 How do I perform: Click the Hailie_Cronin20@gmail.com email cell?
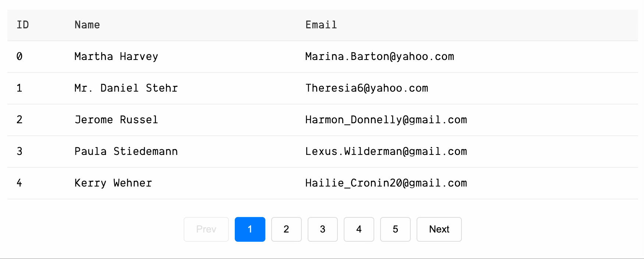pos(386,183)
